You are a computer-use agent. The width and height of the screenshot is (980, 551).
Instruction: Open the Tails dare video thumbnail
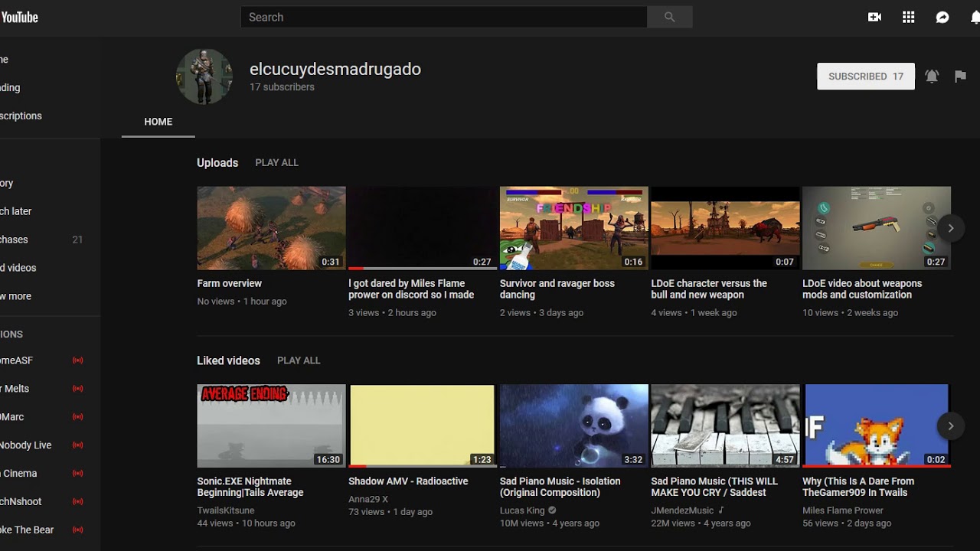pyautogui.click(x=877, y=426)
